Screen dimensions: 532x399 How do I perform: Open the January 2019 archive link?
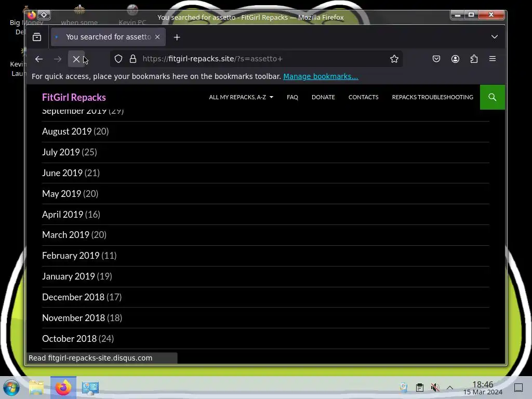[x=68, y=276]
